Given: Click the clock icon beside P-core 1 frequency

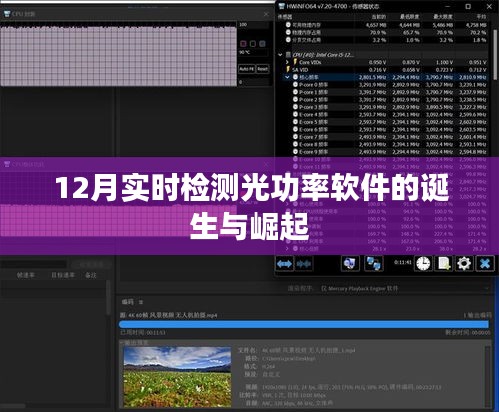Looking at the screenshot, I should [295, 92].
